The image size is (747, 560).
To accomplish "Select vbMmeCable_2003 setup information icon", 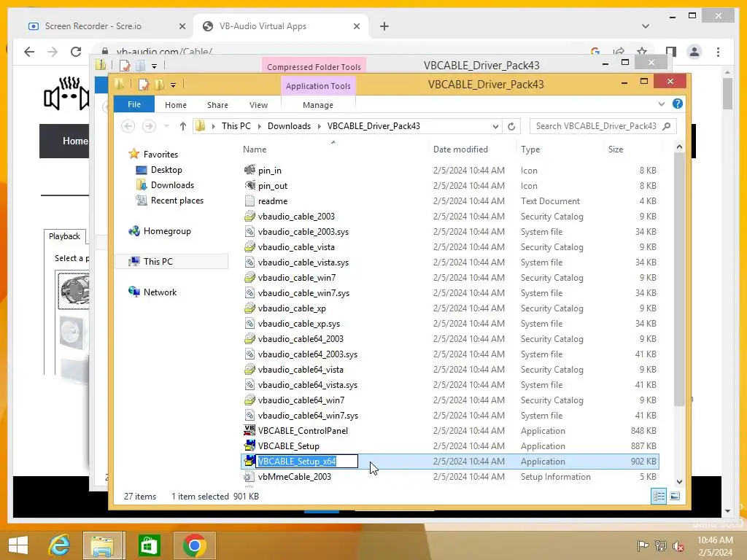I will (249, 476).
